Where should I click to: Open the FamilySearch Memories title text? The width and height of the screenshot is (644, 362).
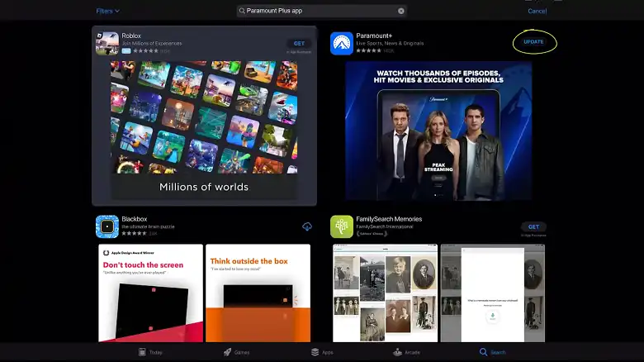[x=389, y=219]
